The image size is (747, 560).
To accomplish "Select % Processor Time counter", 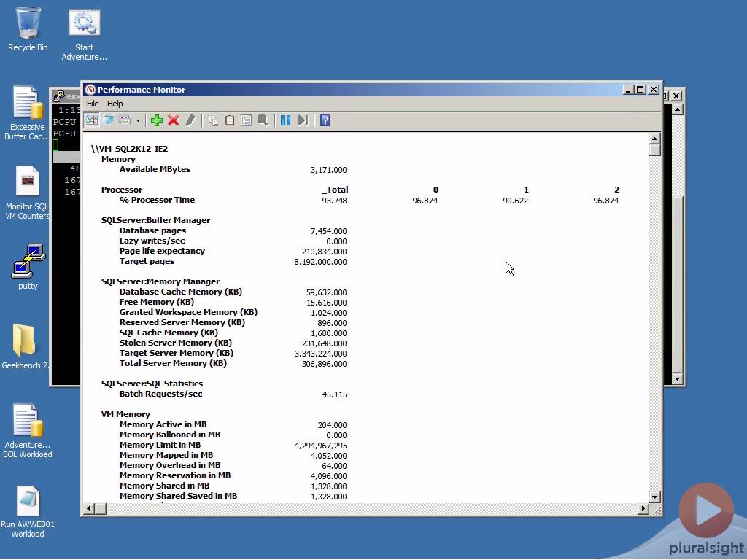I will pos(158,200).
